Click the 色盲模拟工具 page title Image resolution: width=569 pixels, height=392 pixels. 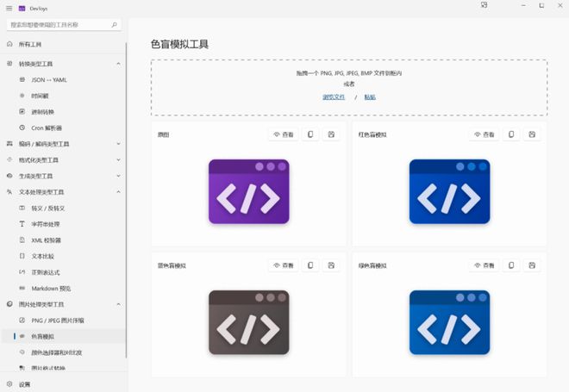click(x=179, y=44)
